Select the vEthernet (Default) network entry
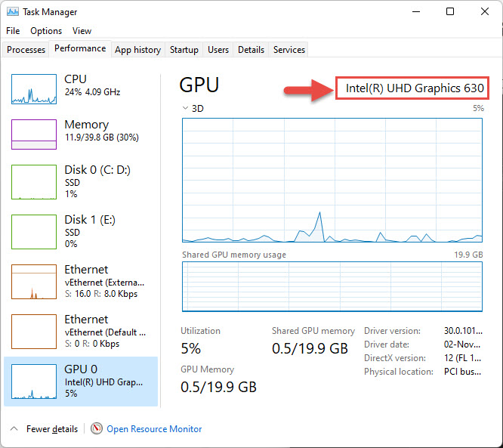The image size is (503, 448). [x=81, y=332]
